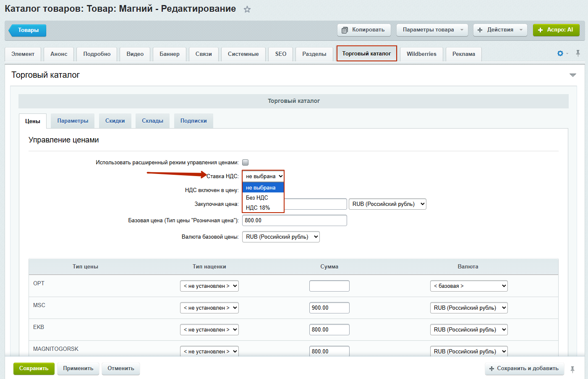The width and height of the screenshot is (588, 379).
Task: Collapse the Торговый каталог section arrow
Action: point(572,75)
